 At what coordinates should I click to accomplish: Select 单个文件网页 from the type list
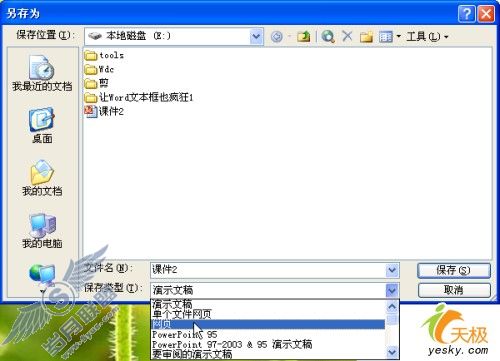(182, 314)
